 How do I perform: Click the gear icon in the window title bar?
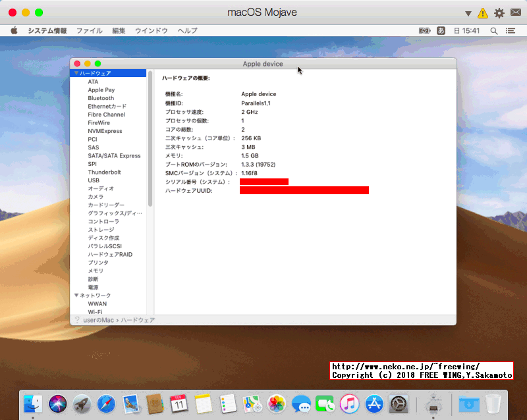point(499,13)
